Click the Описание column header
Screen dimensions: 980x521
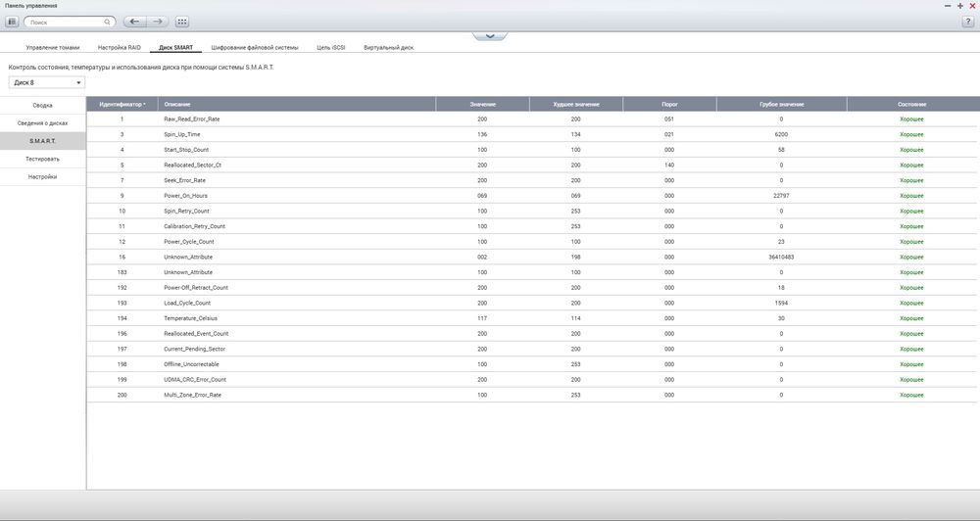tap(297, 105)
